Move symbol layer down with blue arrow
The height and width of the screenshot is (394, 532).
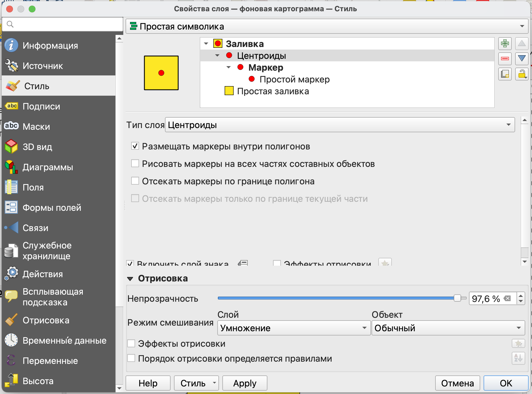tap(522, 59)
